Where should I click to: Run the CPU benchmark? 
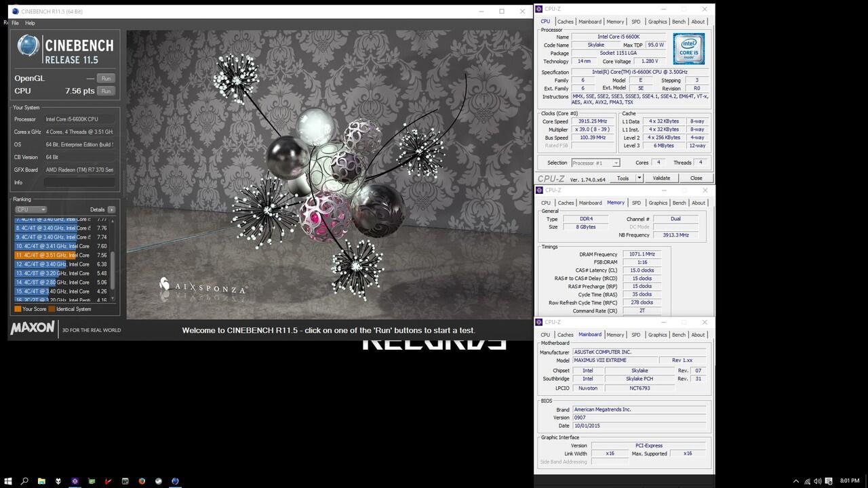105,91
